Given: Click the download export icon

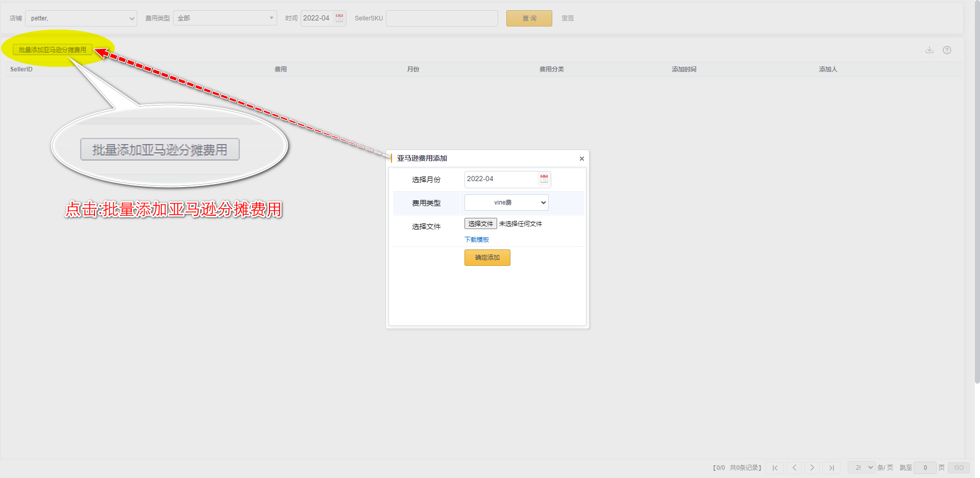Looking at the screenshot, I should pyautogui.click(x=929, y=50).
